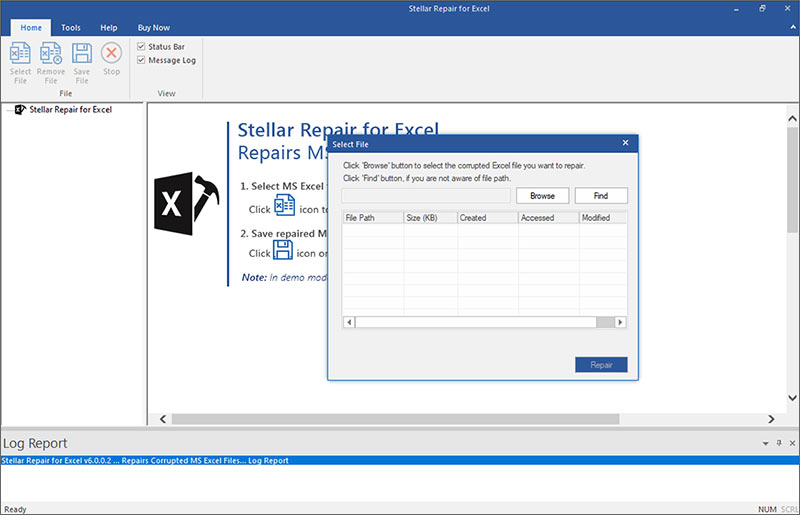The image size is (800, 515).
Task: Click main pane scroll up arrow
Action: pyautogui.click(x=792, y=119)
